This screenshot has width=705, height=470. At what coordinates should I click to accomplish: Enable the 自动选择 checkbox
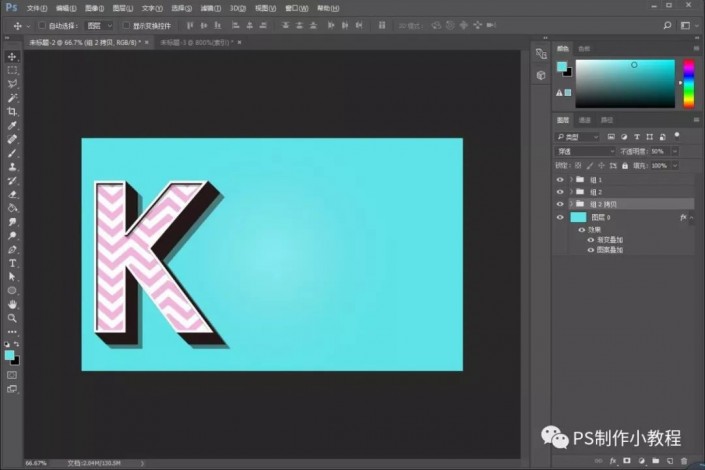click(41, 26)
